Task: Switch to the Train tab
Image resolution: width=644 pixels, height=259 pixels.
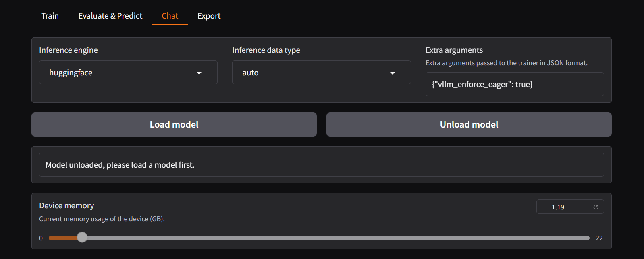Action: click(x=50, y=16)
